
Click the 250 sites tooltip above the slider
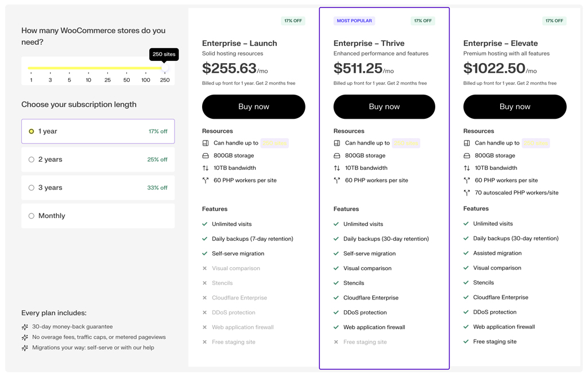[x=164, y=54]
